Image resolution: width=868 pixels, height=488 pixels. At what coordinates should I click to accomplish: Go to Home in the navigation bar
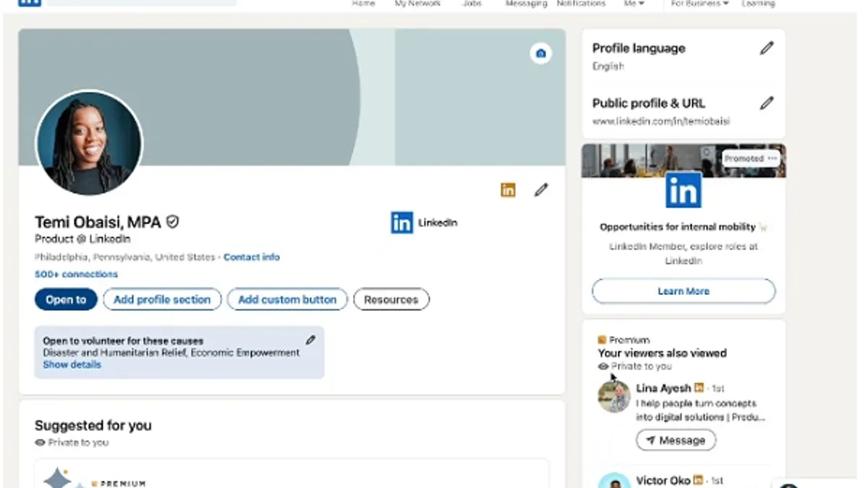[x=363, y=4]
